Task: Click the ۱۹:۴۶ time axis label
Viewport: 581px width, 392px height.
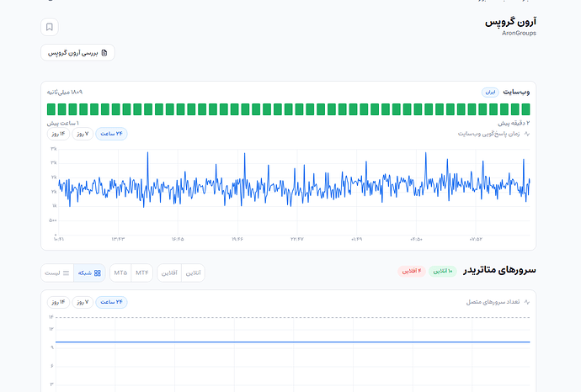Action: pyautogui.click(x=237, y=239)
